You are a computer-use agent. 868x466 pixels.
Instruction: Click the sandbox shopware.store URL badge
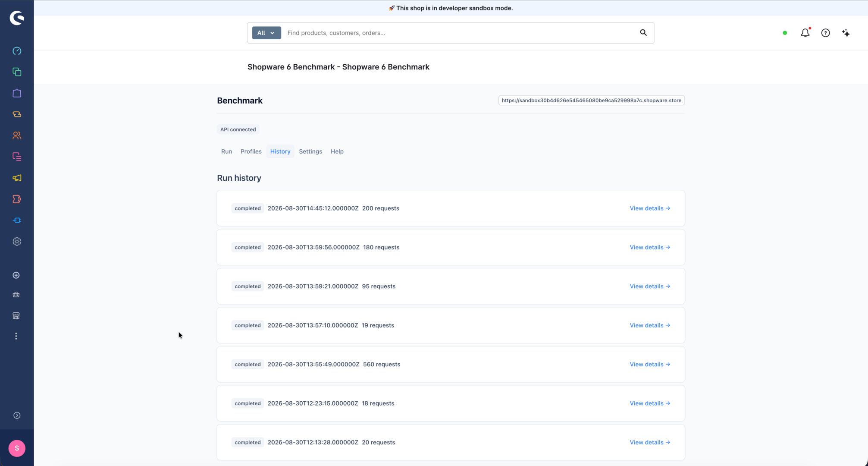[591, 101]
